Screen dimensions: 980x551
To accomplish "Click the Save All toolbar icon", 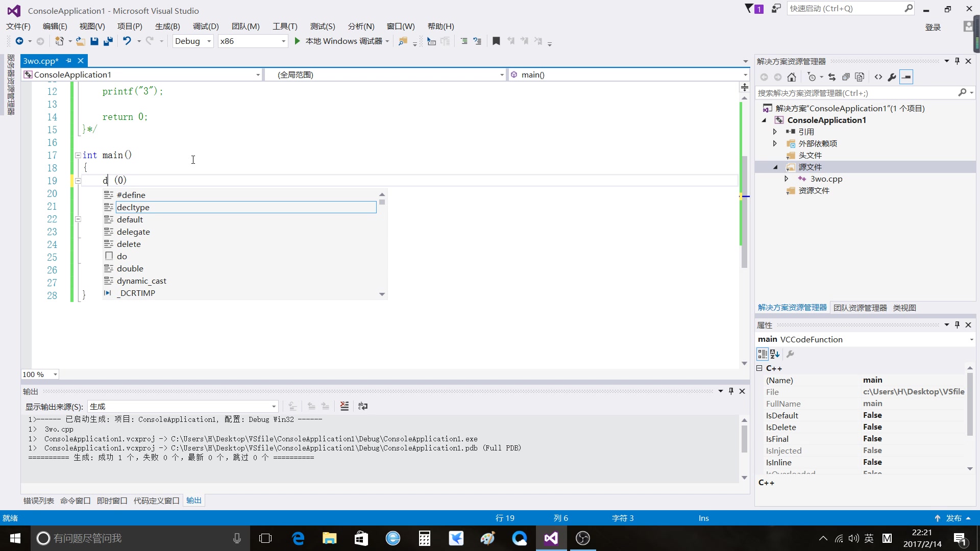I will 108,41.
